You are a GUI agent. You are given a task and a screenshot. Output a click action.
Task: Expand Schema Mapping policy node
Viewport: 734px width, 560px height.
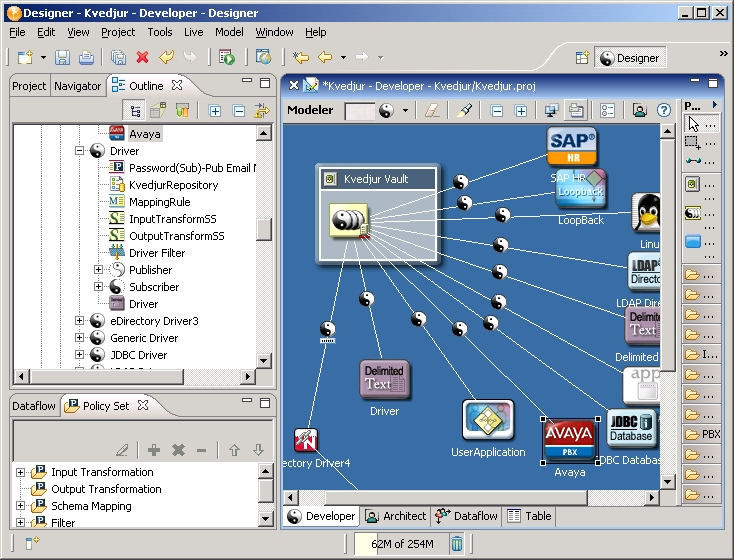pos(20,506)
